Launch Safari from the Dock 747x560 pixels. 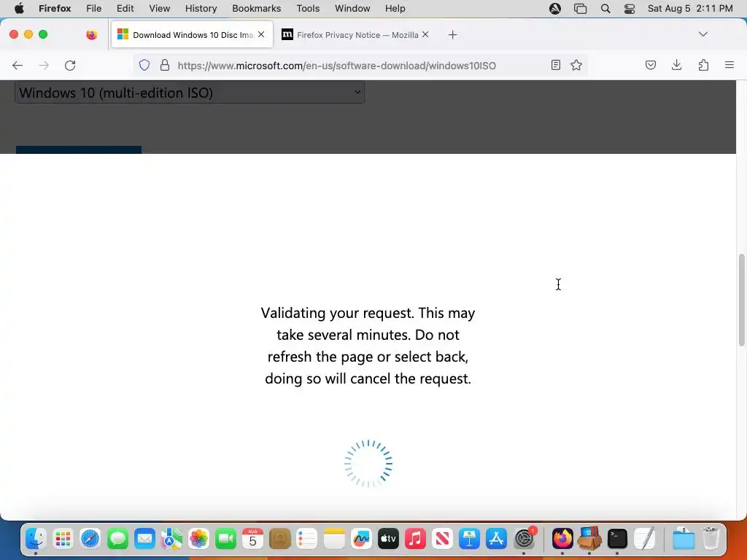(90, 539)
